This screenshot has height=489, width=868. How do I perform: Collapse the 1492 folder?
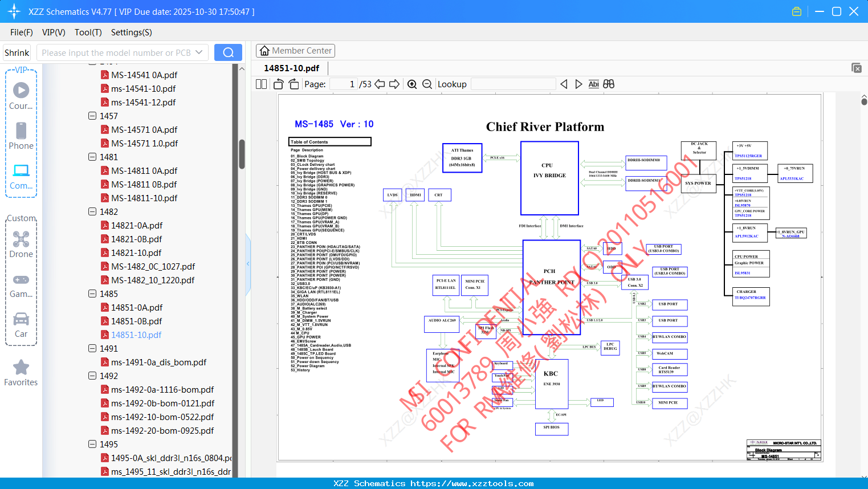[x=92, y=376]
